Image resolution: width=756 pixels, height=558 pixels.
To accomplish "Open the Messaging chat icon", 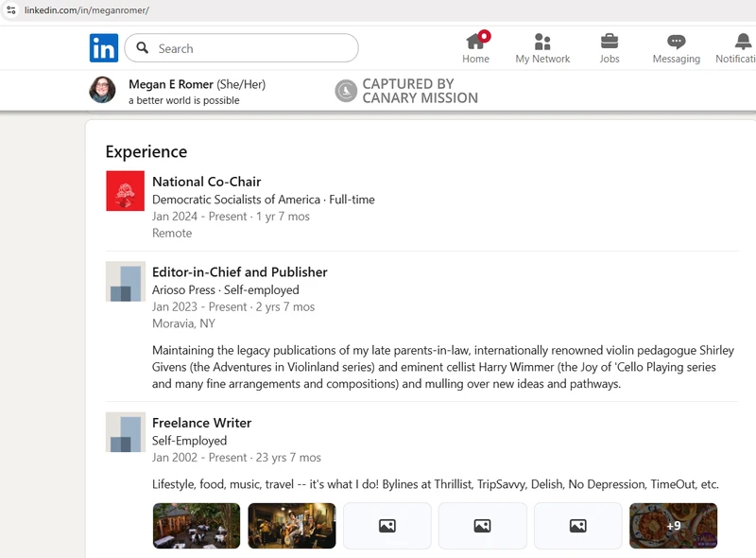I will [676, 42].
